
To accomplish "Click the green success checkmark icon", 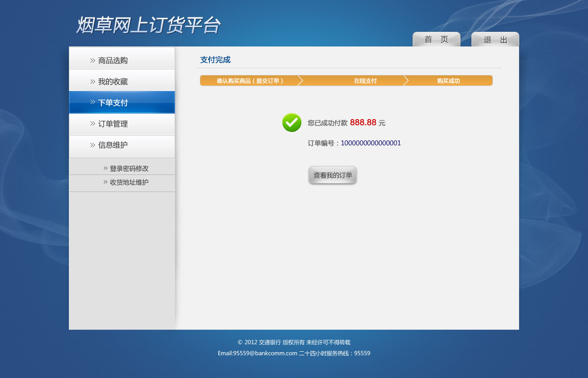I will (292, 122).
